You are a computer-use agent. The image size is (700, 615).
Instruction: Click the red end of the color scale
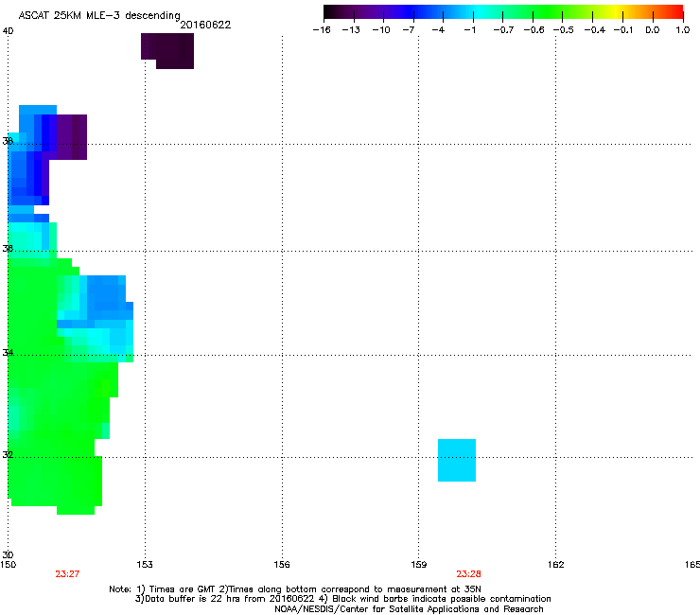(x=676, y=12)
